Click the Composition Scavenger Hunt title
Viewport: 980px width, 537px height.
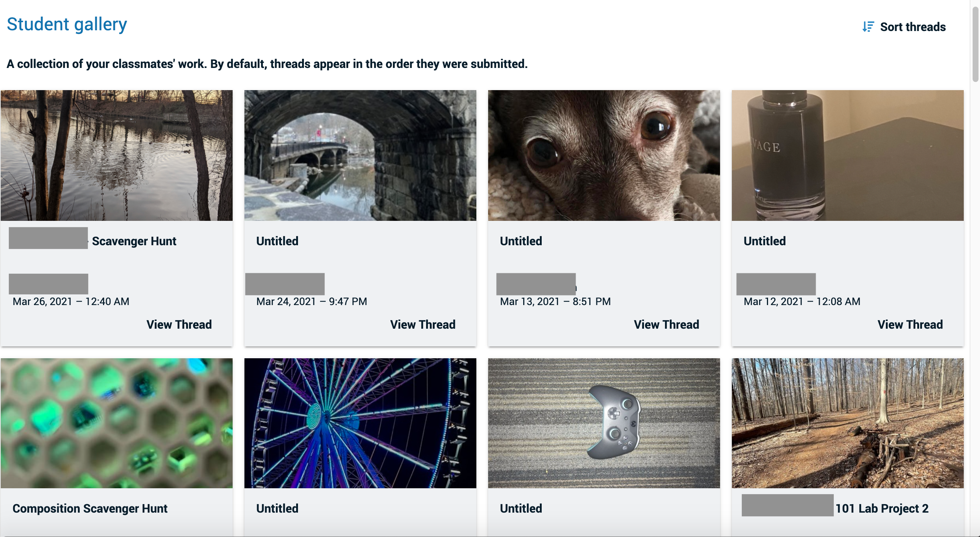pos(90,508)
